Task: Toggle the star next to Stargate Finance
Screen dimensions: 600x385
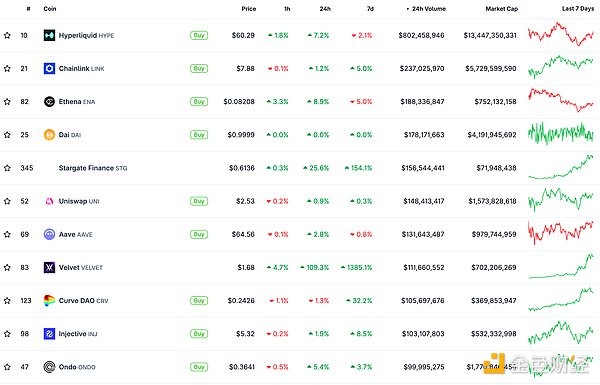Action: coord(7,168)
